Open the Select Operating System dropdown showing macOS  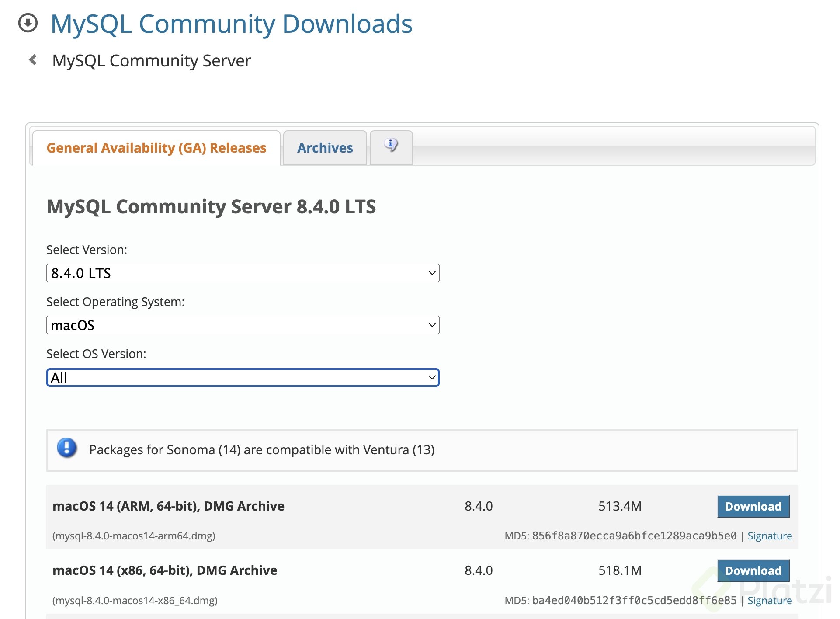pyautogui.click(x=243, y=325)
